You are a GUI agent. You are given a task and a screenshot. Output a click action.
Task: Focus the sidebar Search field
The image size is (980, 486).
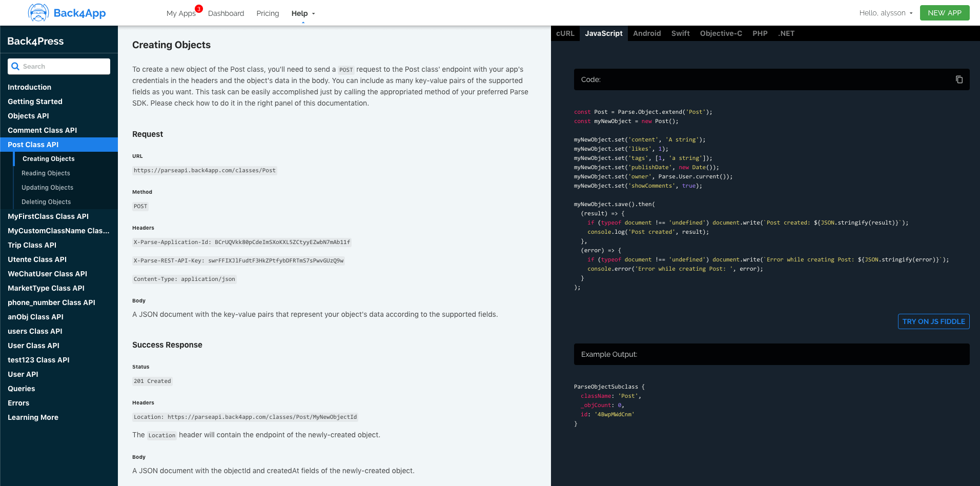(x=59, y=66)
